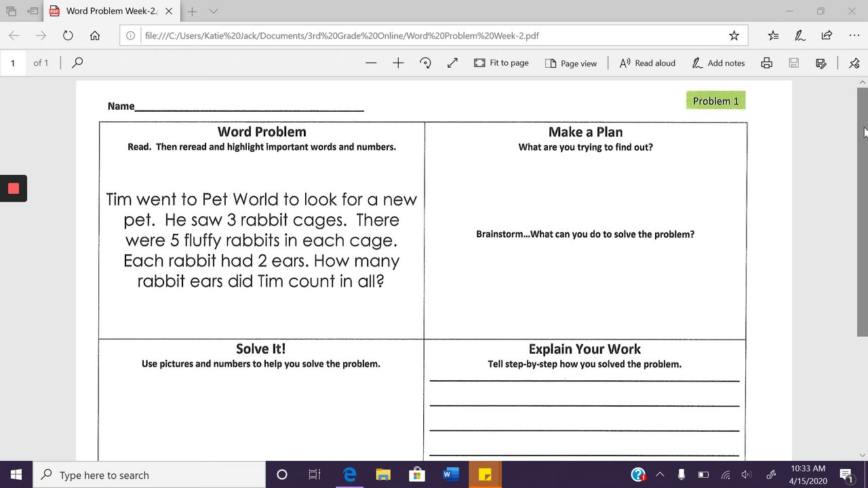The width and height of the screenshot is (868, 488).
Task: Open a new browser tab
Action: click(192, 12)
